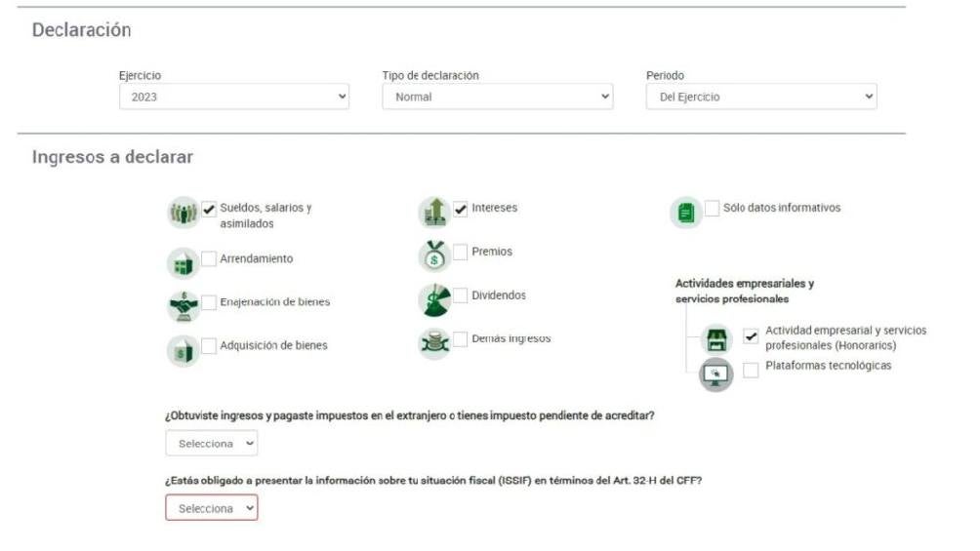This screenshot has height=551, width=980.
Task: Click the Demás ingresos coins icon
Action: click(433, 343)
